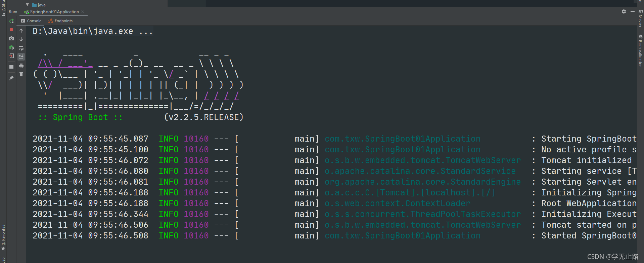Viewport: 644px width, 263px height.
Task: Print the console output with the printer icon
Action: click(21, 66)
